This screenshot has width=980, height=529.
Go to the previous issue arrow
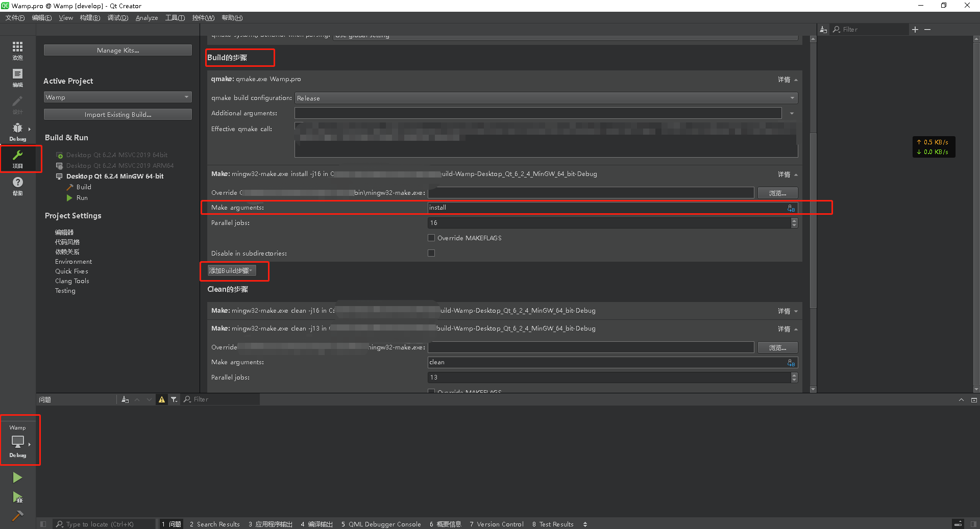[137, 399]
